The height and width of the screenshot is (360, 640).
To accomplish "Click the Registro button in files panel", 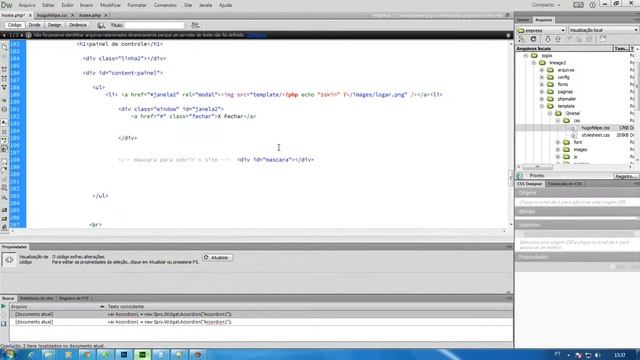I will coord(626,176).
